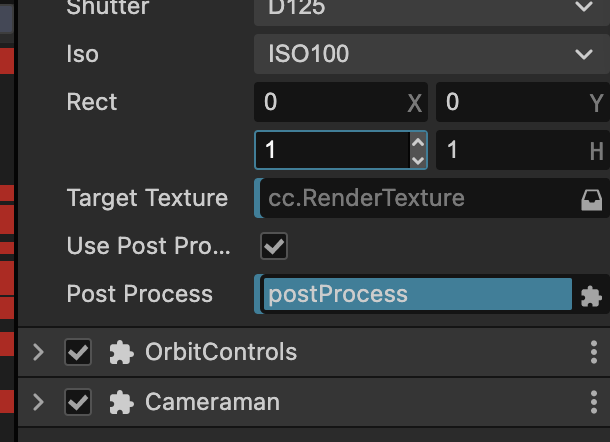610x442 pixels.
Task: Decrement the Rect W value using down arrow
Action: pyautogui.click(x=418, y=159)
